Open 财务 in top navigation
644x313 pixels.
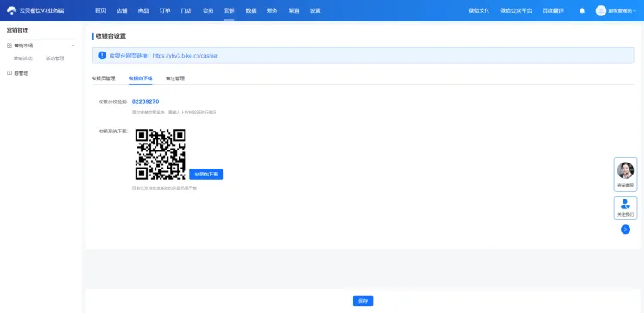(272, 10)
